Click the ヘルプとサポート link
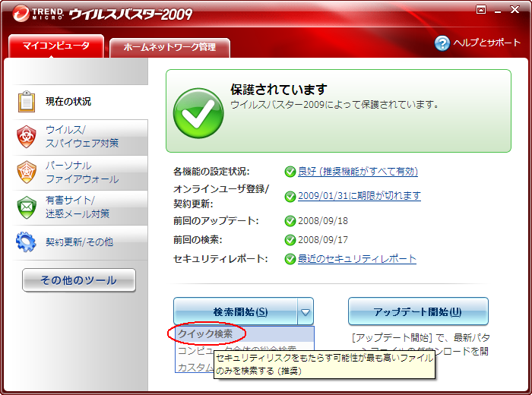 [x=486, y=43]
